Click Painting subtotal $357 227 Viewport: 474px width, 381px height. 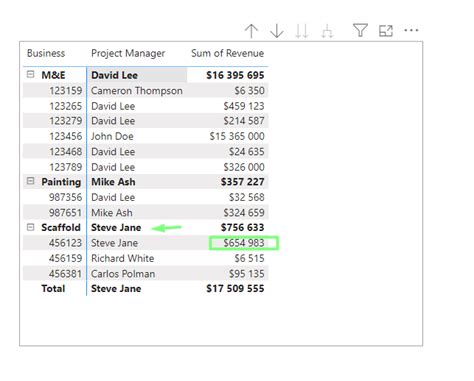click(x=243, y=182)
